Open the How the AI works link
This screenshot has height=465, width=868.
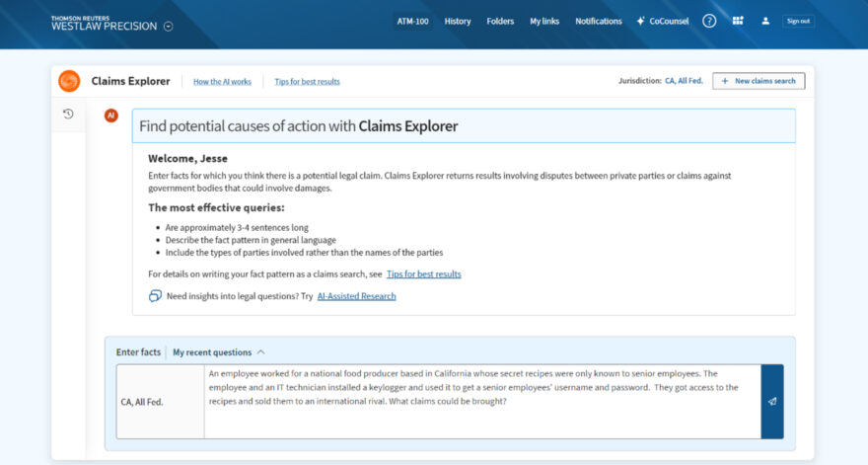coord(222,81)
